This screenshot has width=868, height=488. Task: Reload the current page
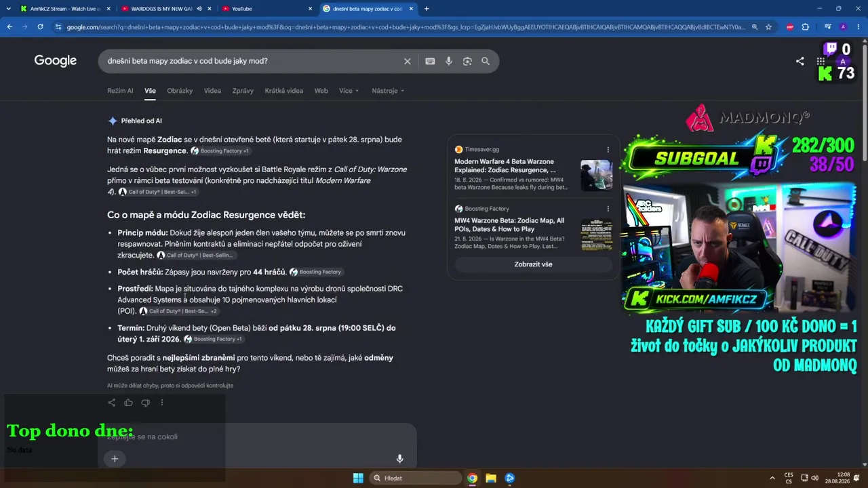tap(40, 27)
